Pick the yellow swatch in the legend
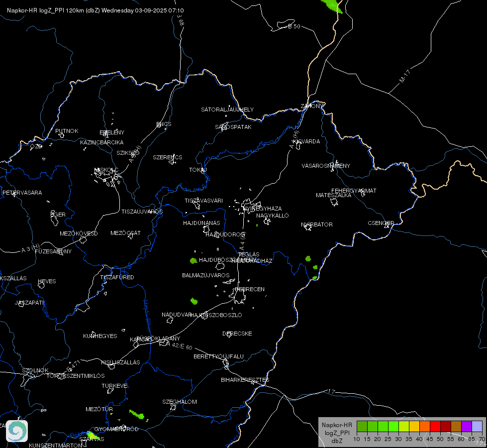This screenshot has width=487, height=448. [414, 426]
